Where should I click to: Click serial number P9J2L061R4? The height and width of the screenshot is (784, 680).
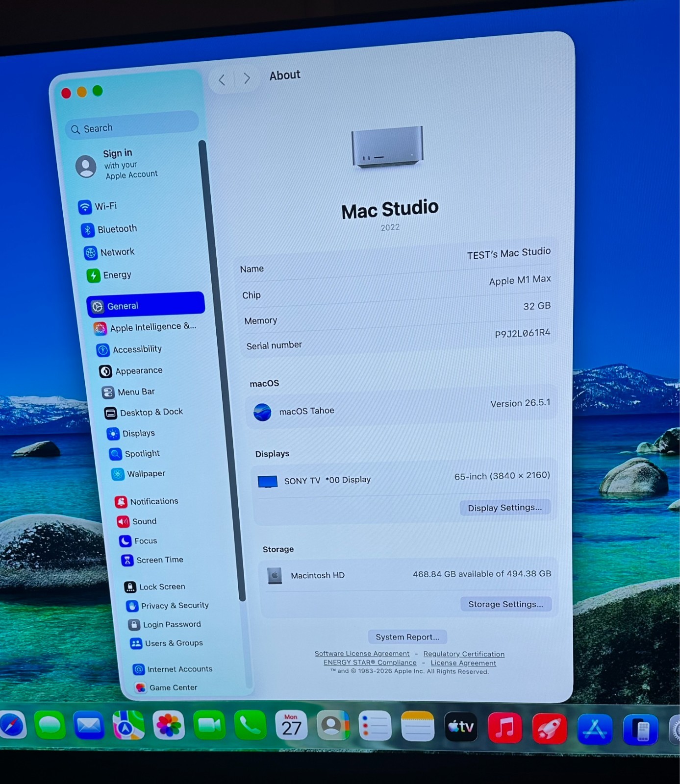pos(523,333)
